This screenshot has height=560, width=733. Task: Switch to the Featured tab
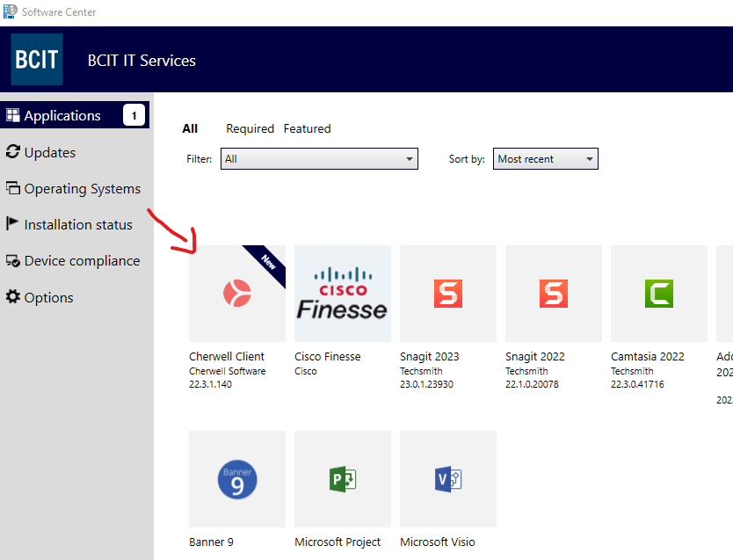click(x=307, y=128)
